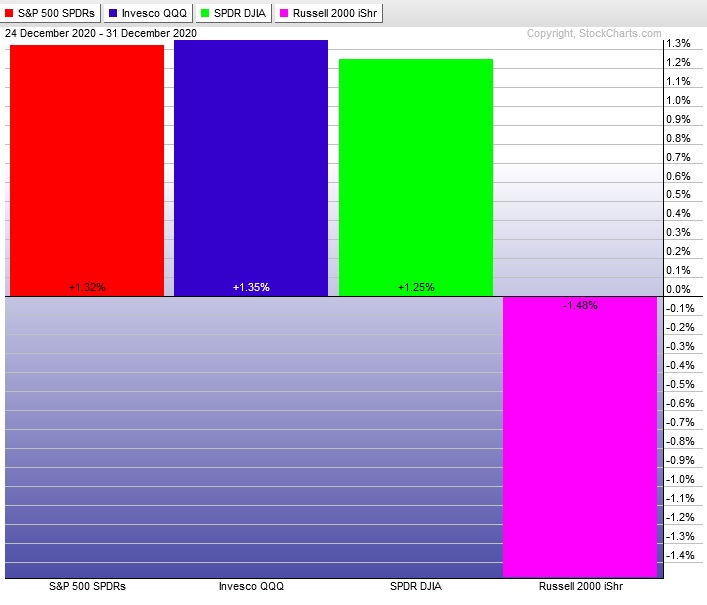Image resolution: width=707 pixels, height=605 pixels.
Task: Click the red S&P 500 SPDRs legend swatch
Action: tap(9, 13)
